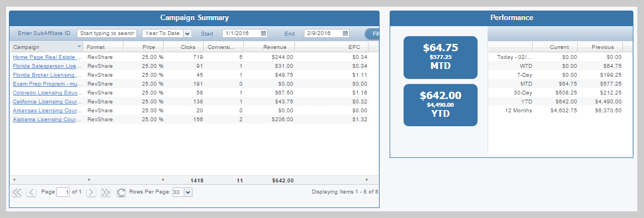
Task: Go to first page of results
Action: tap(17, 192)
